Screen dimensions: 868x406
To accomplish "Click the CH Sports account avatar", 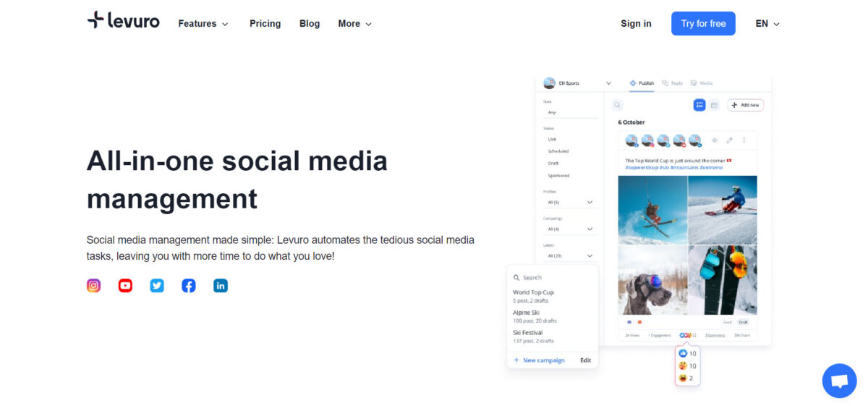I will click(549, 83).
